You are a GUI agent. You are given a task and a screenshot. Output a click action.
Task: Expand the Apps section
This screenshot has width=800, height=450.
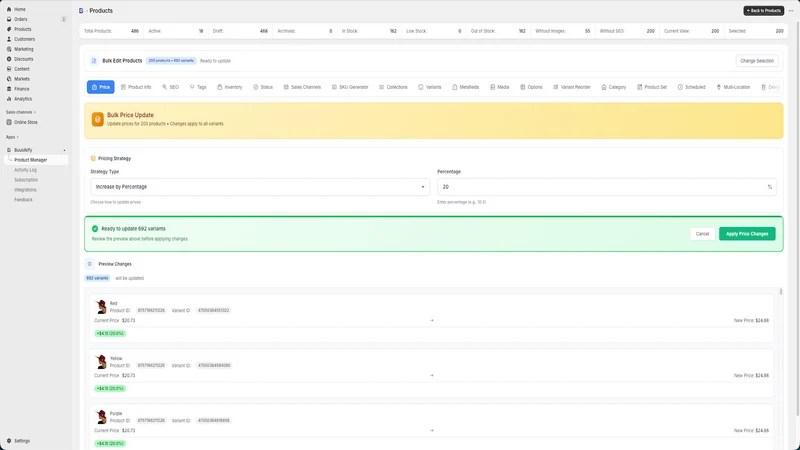click(x=12, y=137)
